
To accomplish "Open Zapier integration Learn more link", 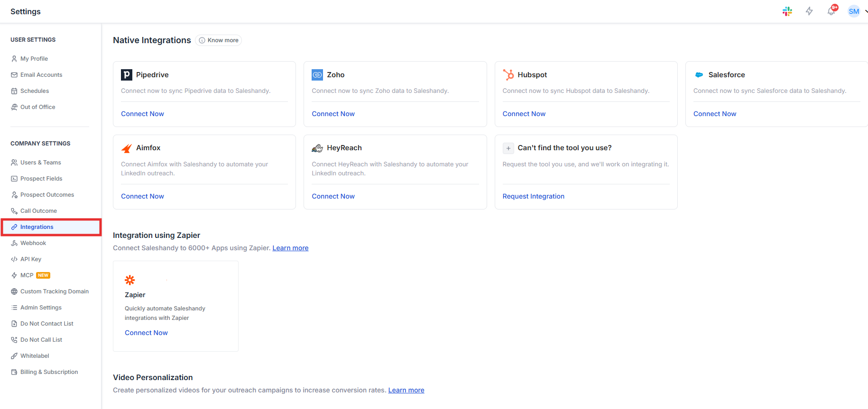I will coord(290,248).
